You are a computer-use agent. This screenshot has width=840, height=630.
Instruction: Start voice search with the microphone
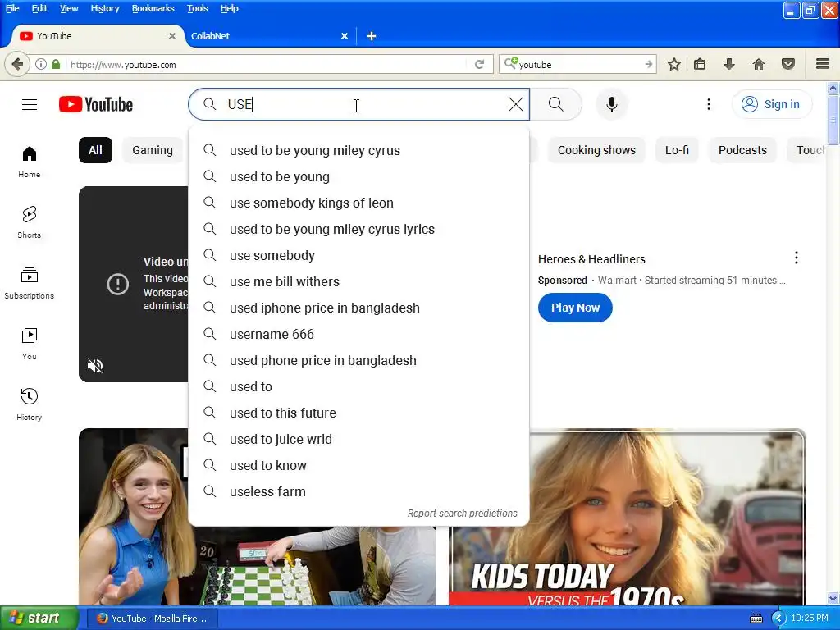(x=612, y=104)
